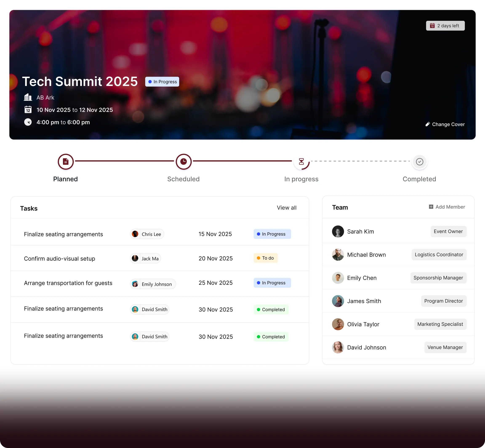
Task: Open Finalize seating arrangements task for Chris Lee
Action: click(x=64, y=234)
